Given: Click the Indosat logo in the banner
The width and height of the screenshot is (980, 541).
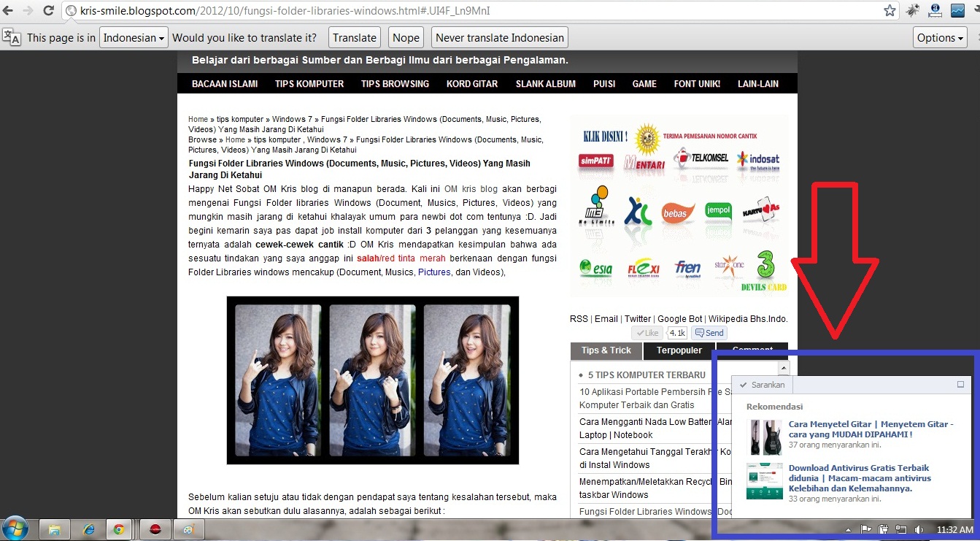Looking at the screenshot, I should pos(758,160).
